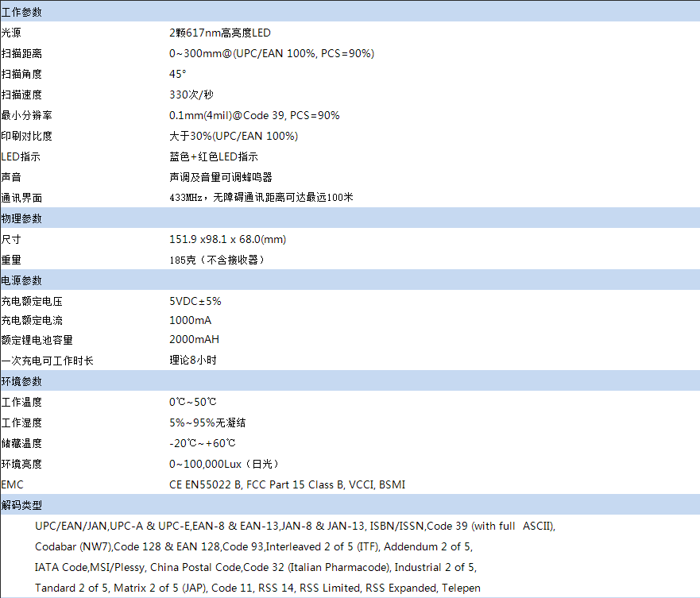
Task: Click the 2000mAH battery capacity value
Action: [193, 338]
